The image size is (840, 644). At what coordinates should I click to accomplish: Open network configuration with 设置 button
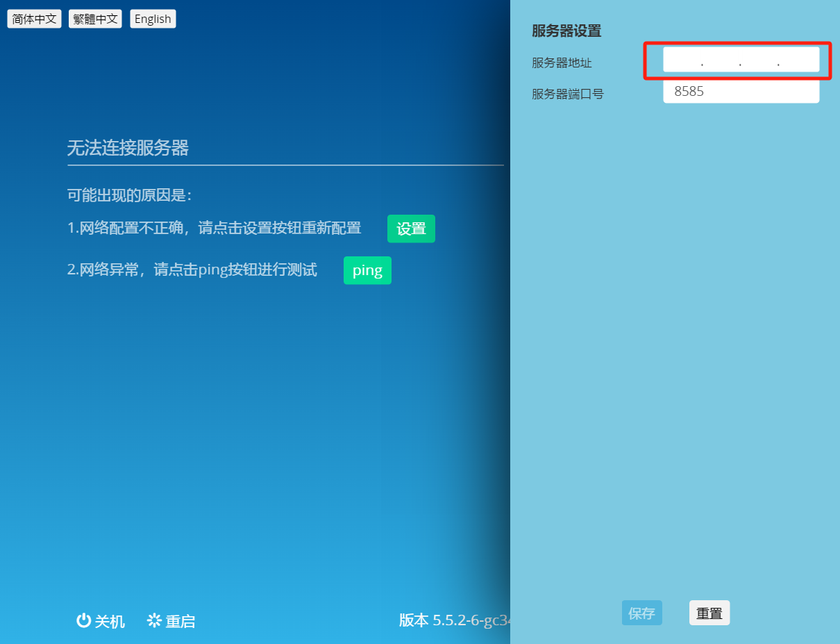411,229
